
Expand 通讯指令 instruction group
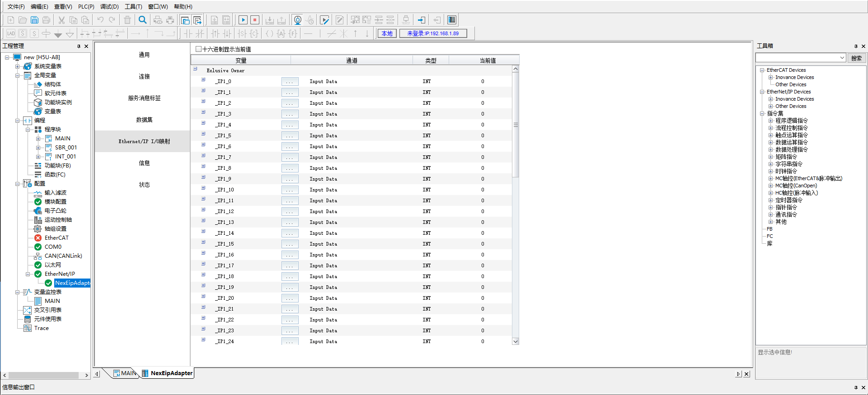coord(770,214)
